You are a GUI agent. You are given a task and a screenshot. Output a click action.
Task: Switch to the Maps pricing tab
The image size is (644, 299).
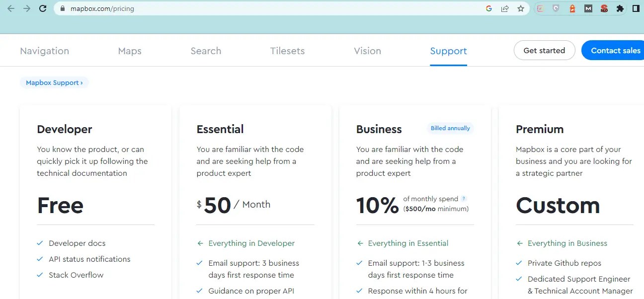130,51
